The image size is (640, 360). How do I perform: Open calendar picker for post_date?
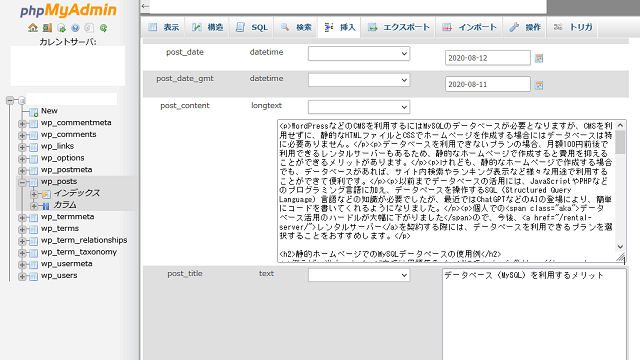(539, 58)
